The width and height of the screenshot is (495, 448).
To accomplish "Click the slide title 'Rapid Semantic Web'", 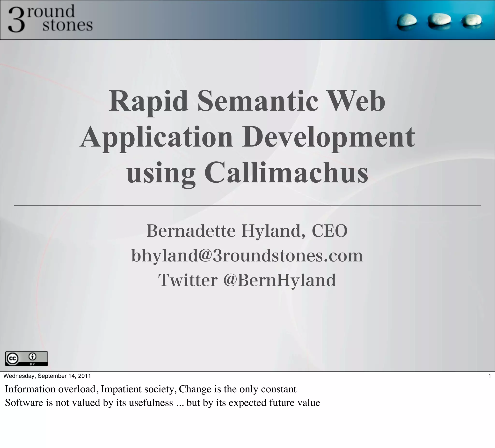I will [x=247, y=101].
